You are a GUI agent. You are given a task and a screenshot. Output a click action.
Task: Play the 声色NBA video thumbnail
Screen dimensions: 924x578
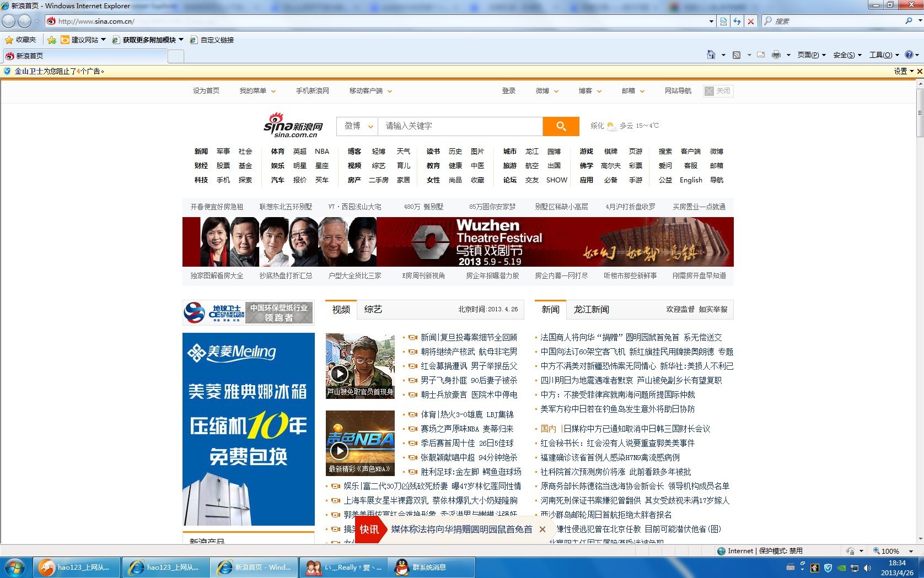click(x=339, y=450)
